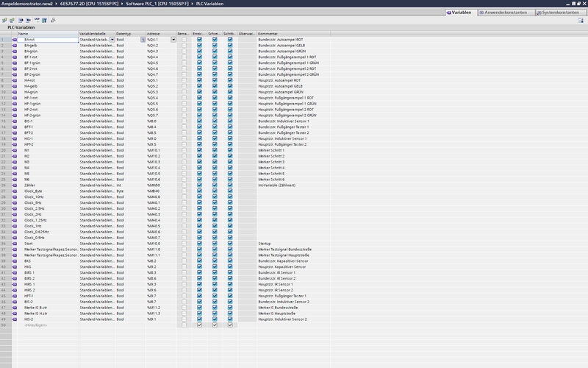Switch to the Systemkonstanten tab
Image resolution: width=588 pixels, height=368 pixels.
pyautogui.click(x=559, y=13)
